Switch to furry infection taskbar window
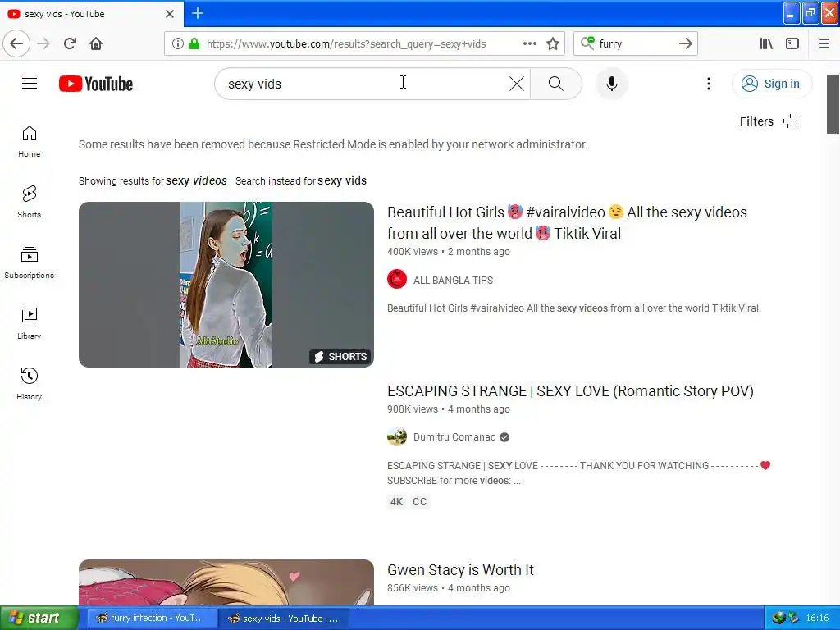Image resolution: width=840 pixels, height=630 pixels. coord(152,618)
